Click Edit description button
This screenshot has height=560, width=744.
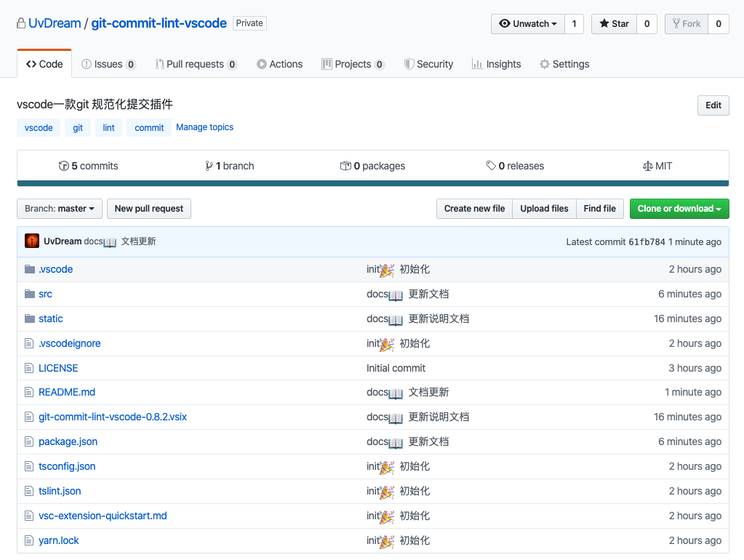[x=713, y=105]
